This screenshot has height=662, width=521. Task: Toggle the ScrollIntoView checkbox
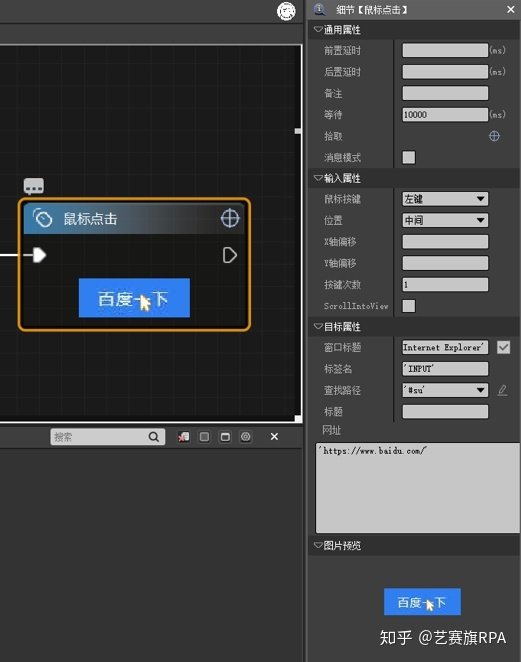tap(409, 306)
